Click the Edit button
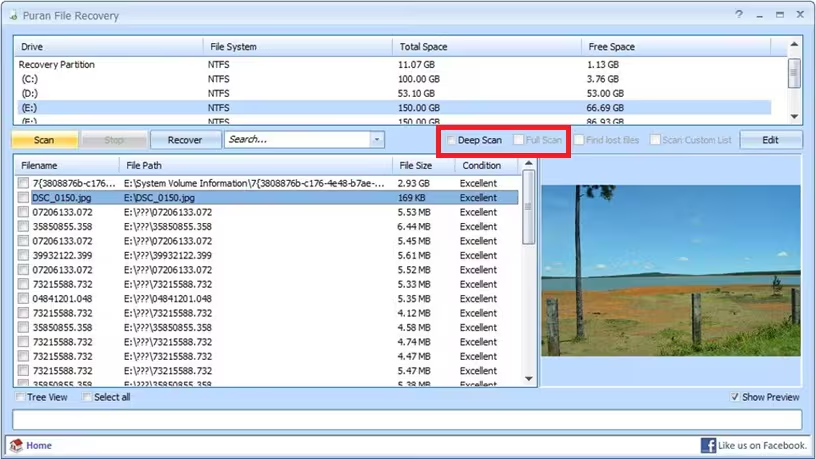The image size is (816, 459). (770, 140)
